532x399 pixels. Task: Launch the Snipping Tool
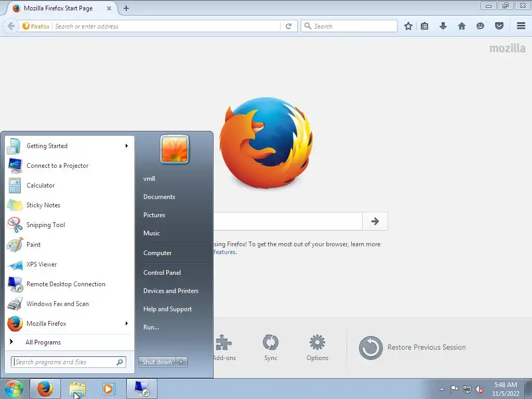(x=70, y=224)
